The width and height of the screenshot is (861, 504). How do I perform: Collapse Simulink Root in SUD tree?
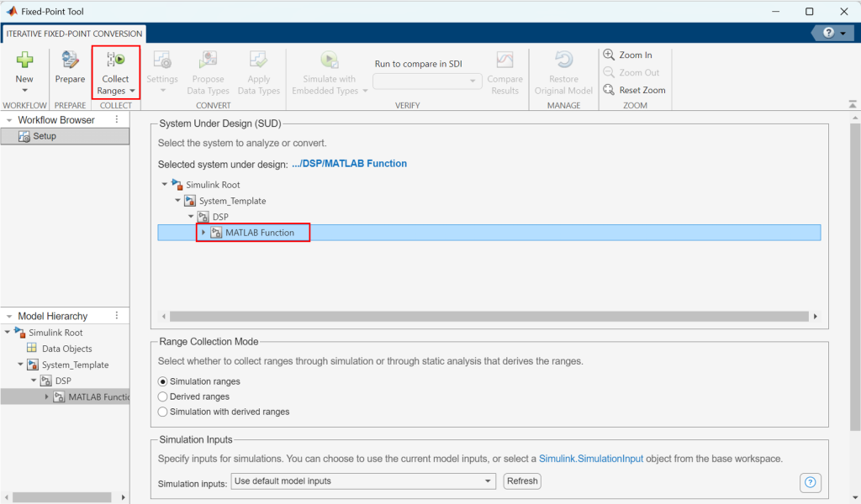(x=164, y=184)
